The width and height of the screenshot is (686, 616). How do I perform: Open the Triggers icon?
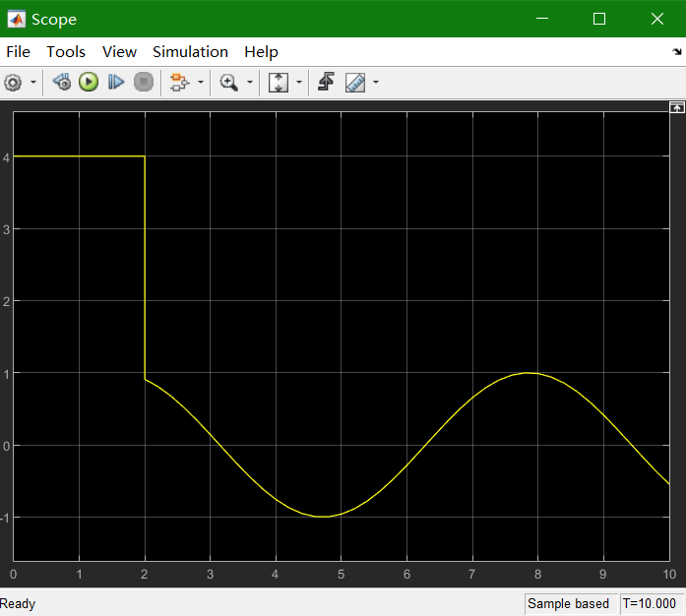(x=327, y=82)
